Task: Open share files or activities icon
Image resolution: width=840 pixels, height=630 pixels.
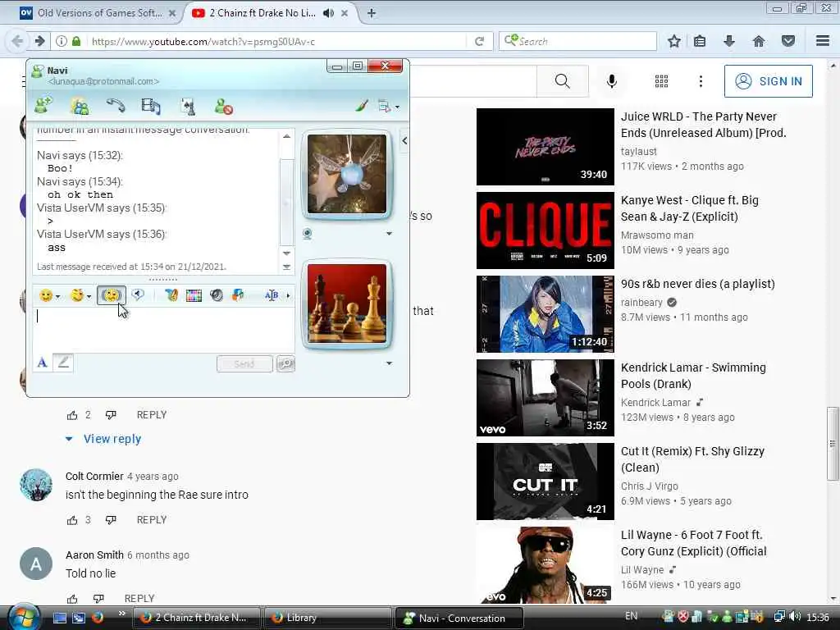Action: [x=80, y=106]
